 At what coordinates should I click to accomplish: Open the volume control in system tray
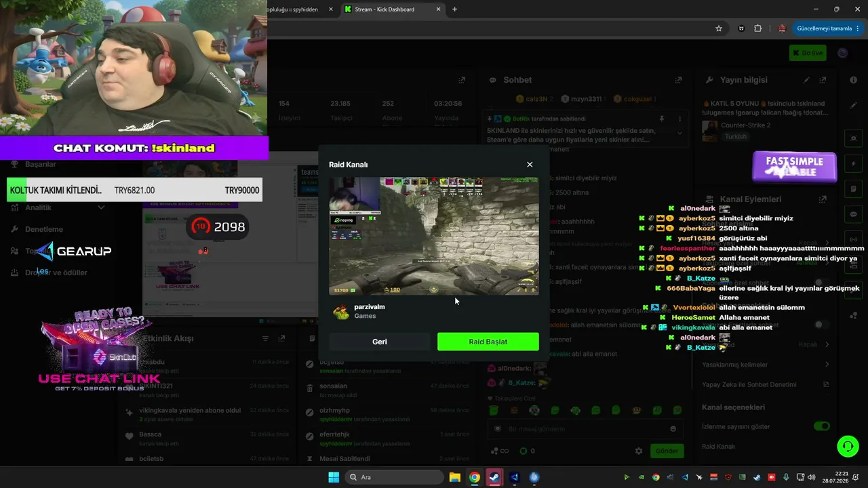pyautogui.click(x=812, y=477)
